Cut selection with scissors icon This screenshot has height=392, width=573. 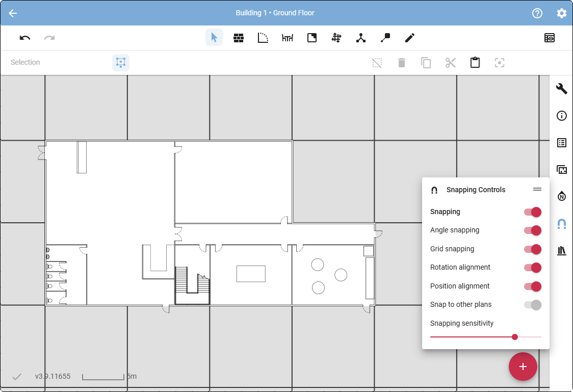451,63
